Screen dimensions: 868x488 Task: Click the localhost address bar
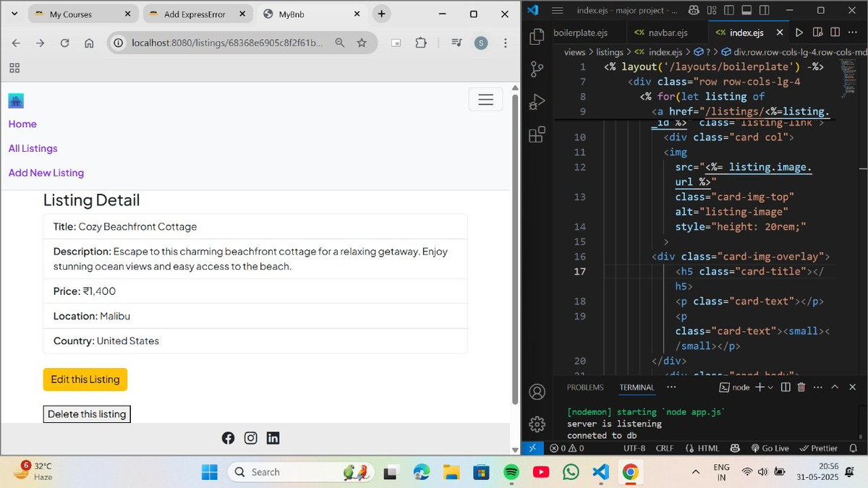click(x=226, y=43)
